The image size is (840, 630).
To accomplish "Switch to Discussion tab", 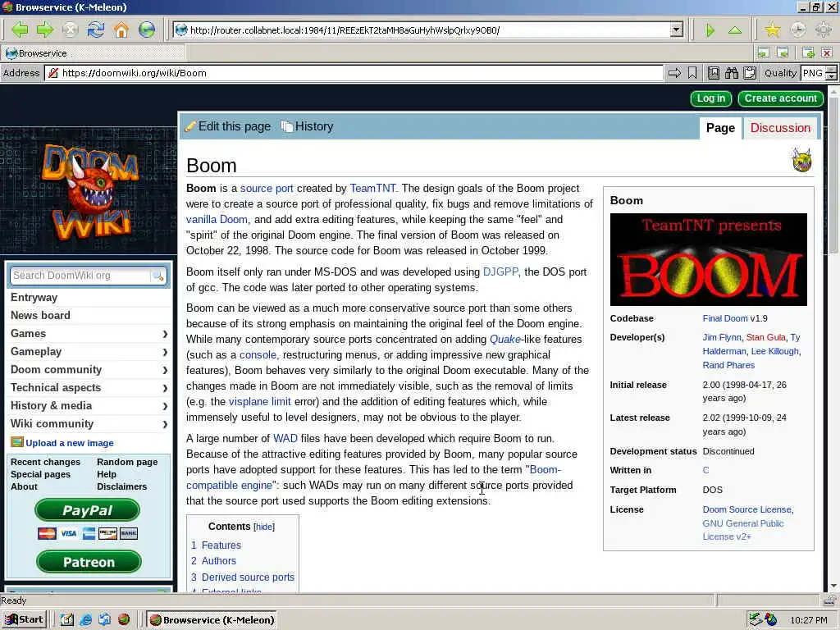I will tap(780, 128).
